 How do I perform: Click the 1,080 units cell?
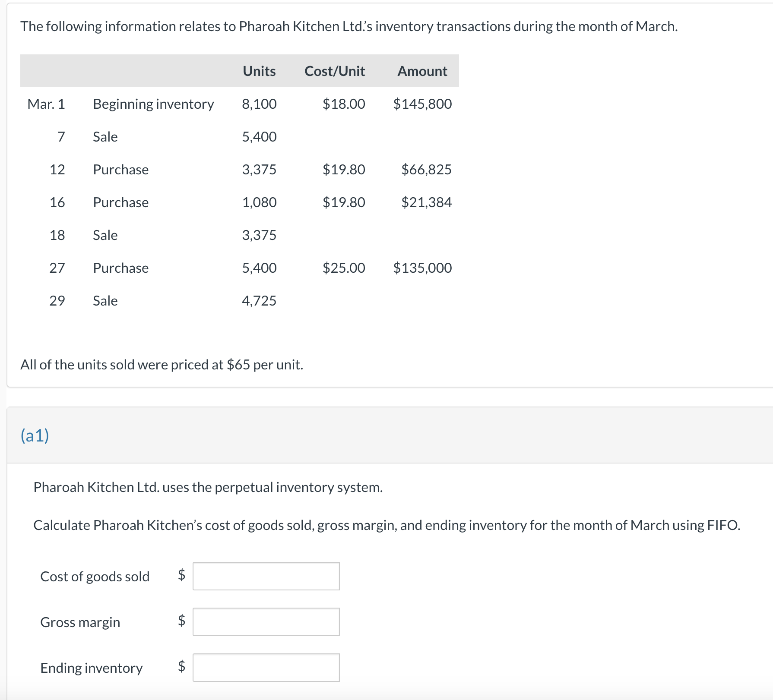pyautogui.click(x=259, y=202)
